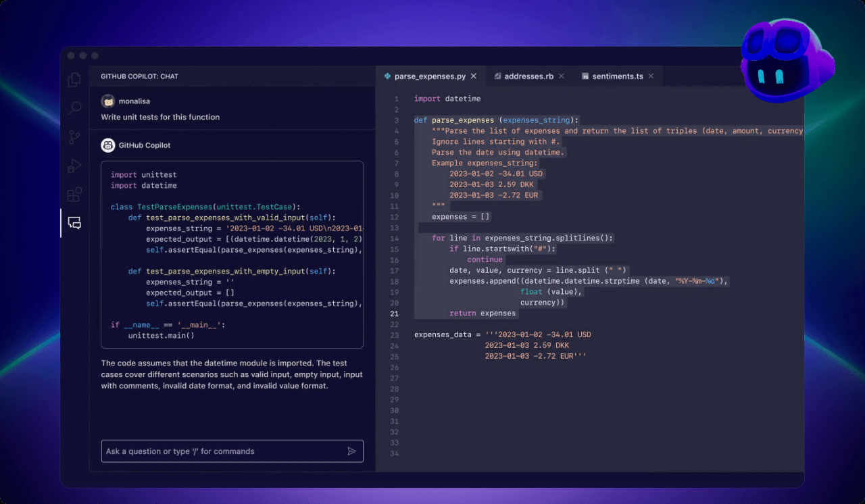Viewport: 865px width, 504px height.
Task: Click 'continue' on editor line 16
Action: point(485,260)
